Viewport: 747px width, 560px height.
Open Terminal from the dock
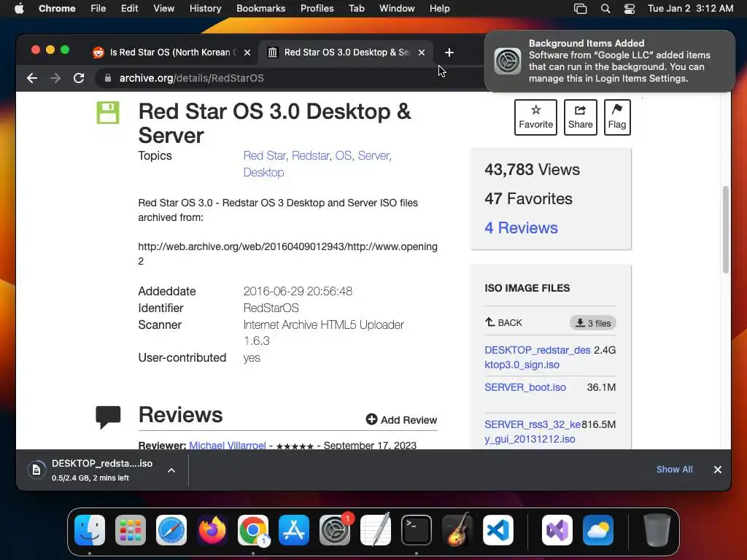417,530
